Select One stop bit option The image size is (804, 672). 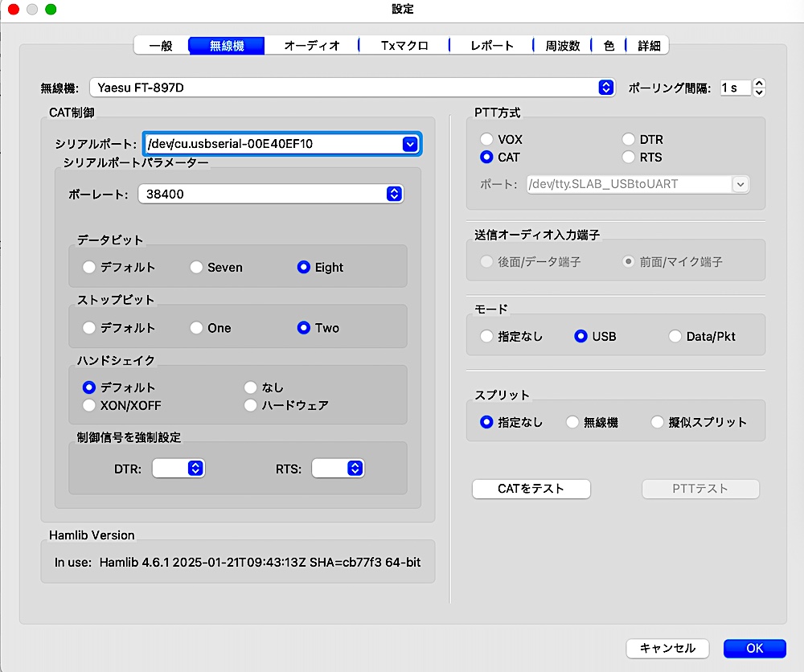pos(197,328)
